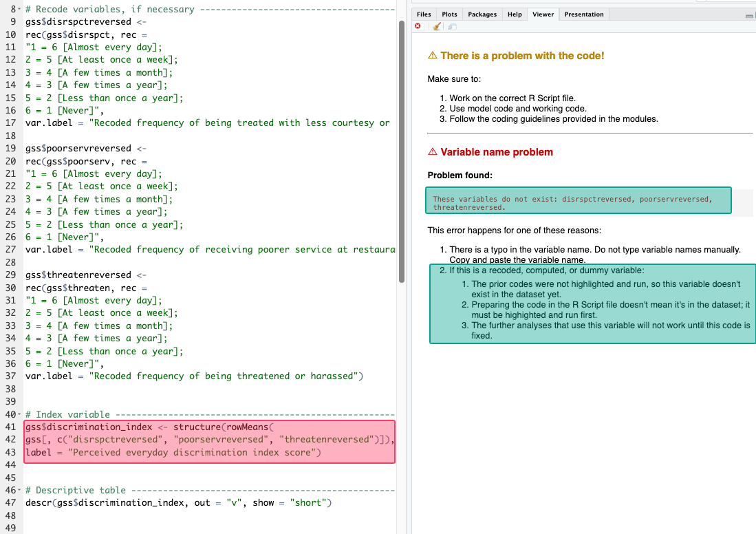This screenshot has height=534, width=756.
Task: Minimize the Viewer pane
Action: (748, 15)
